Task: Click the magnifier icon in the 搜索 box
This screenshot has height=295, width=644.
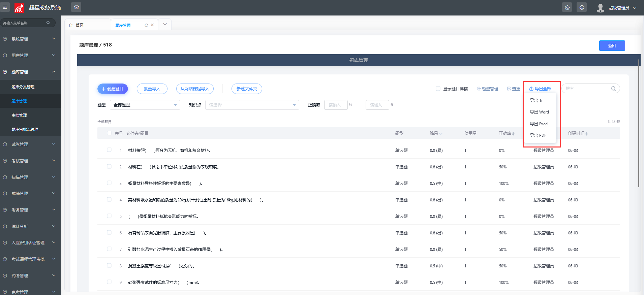Action: (x=613, y=89)
